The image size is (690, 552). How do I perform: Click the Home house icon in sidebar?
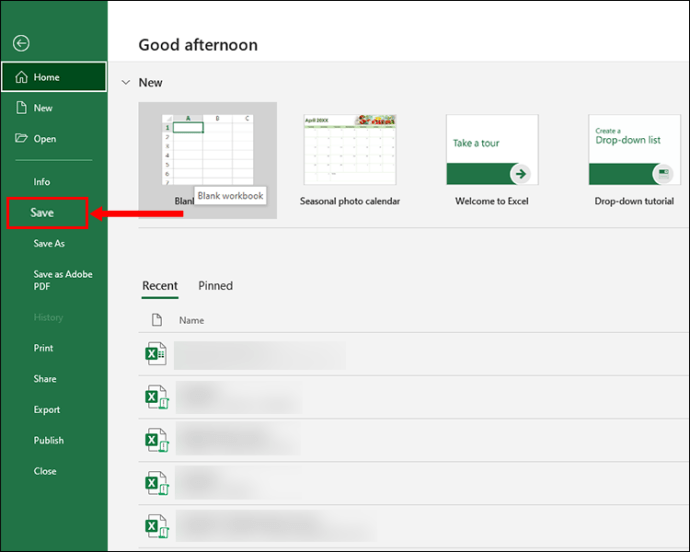pos(21,77)
